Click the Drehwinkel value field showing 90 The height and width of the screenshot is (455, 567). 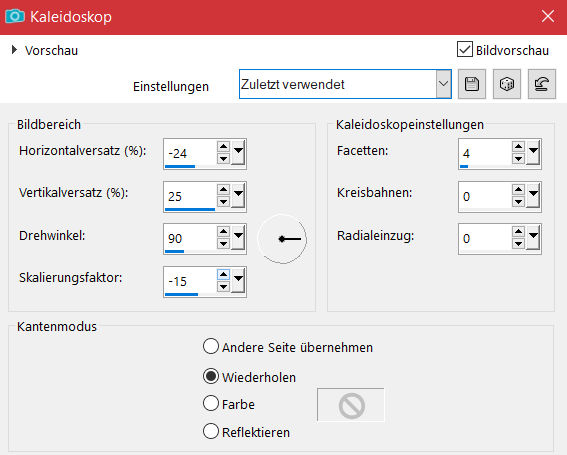(x=190, y=238)
